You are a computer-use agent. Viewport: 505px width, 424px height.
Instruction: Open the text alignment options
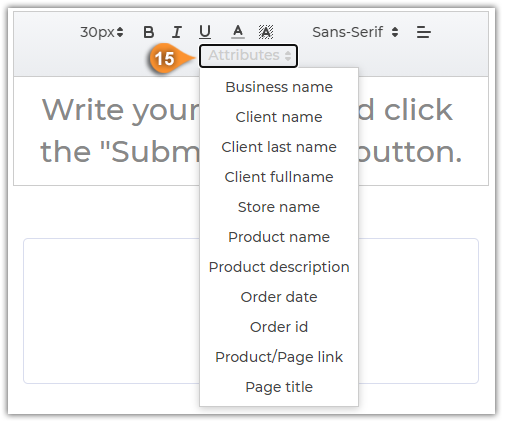(x=423, y=32)
